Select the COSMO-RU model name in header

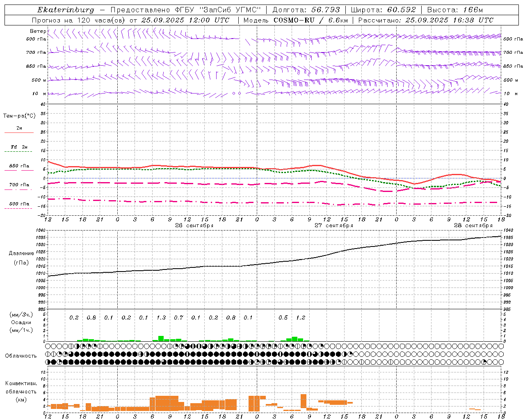coord(294,20)
